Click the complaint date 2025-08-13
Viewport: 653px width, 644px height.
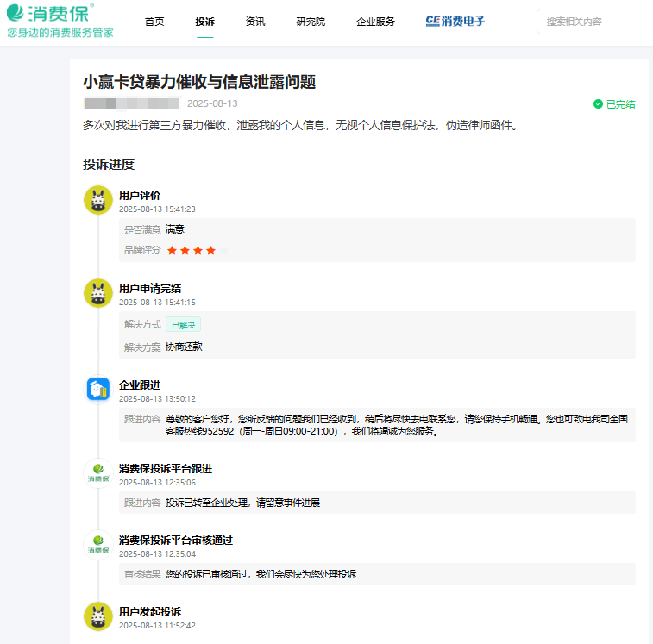212,103
